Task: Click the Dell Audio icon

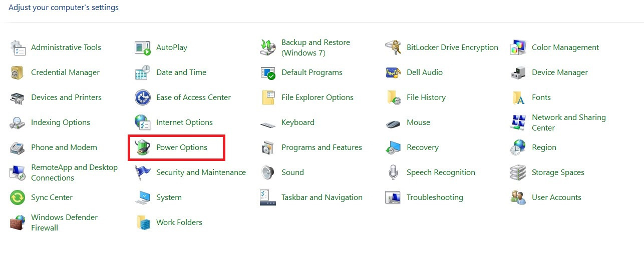Action: pyautogui.click(x=393, y=72)
